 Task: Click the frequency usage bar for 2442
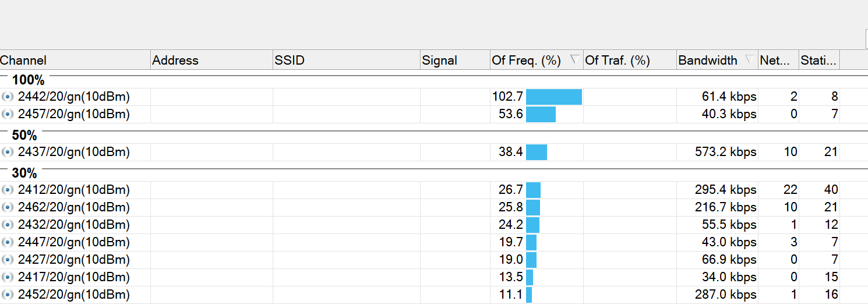click(x=553, y=97)
